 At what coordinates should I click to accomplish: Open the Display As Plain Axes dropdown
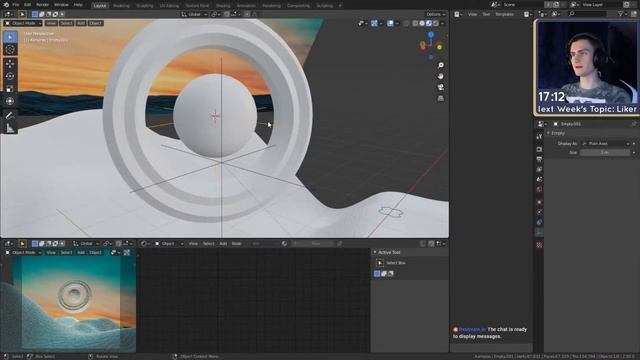point(606,144)
